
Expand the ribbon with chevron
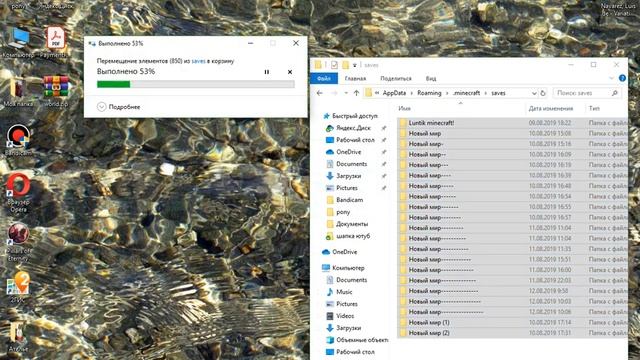(611, 78)
